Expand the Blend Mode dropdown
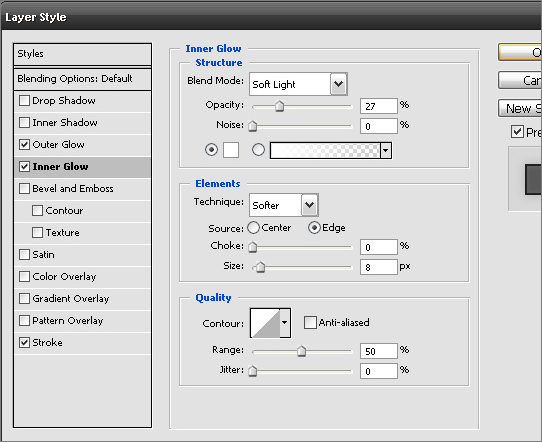542x442 pixels. (x=338, y=84)
